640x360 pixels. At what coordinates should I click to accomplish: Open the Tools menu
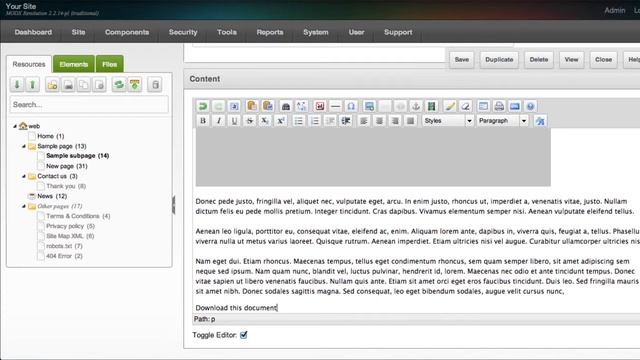tap(227, 32)
